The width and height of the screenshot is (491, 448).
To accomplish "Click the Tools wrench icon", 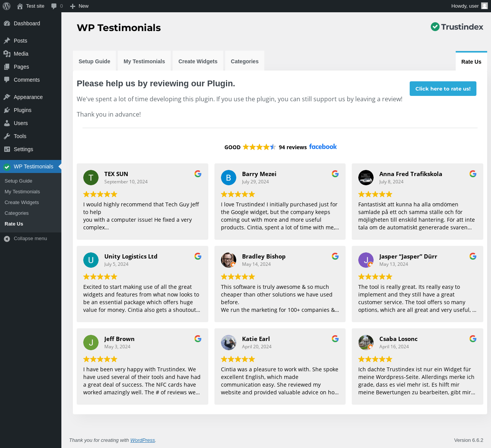I will [x=7, y=136].
